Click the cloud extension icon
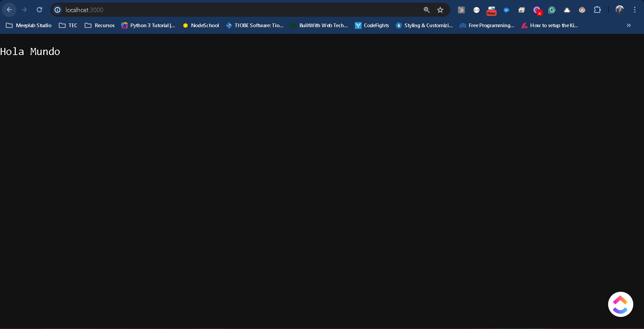The height and width of the screenshot is (329, 644). pyautogui.click(x=567, y=10)
